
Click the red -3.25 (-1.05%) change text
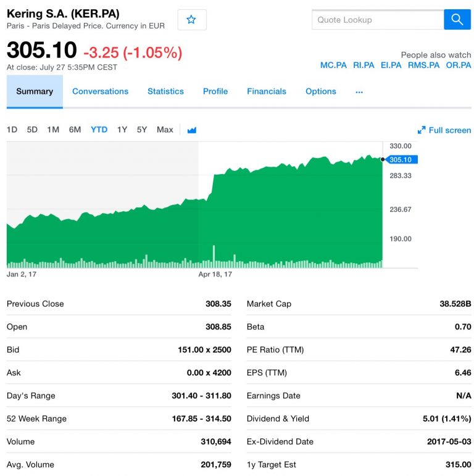coord(133,52)
